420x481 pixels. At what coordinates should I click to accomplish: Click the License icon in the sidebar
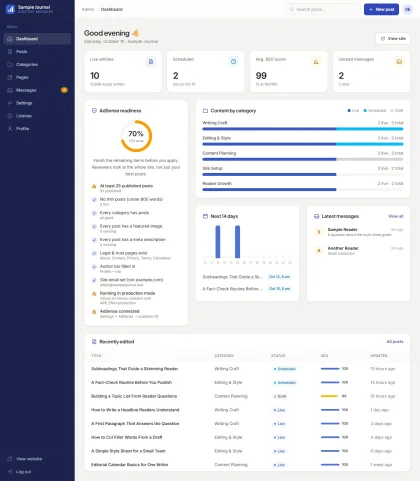point(10,116)
